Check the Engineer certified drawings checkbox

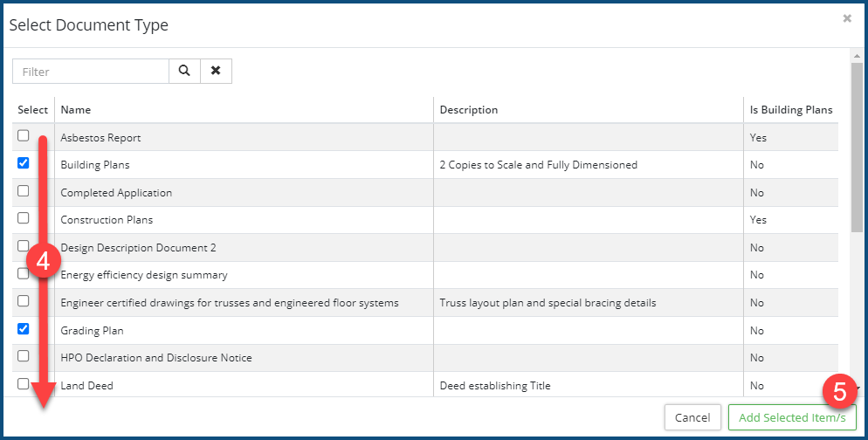point(24,301)
